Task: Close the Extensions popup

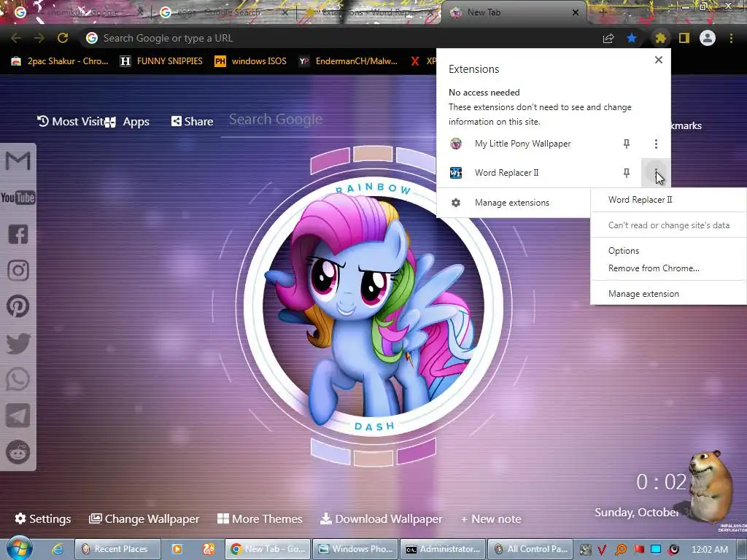Action: tap(659, 60)
